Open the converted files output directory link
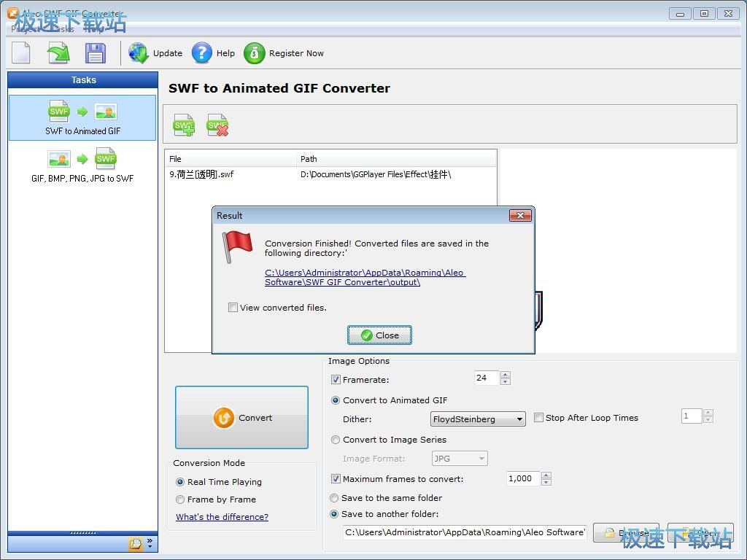Screen dimensions: 747x560 tap(365, 277)
